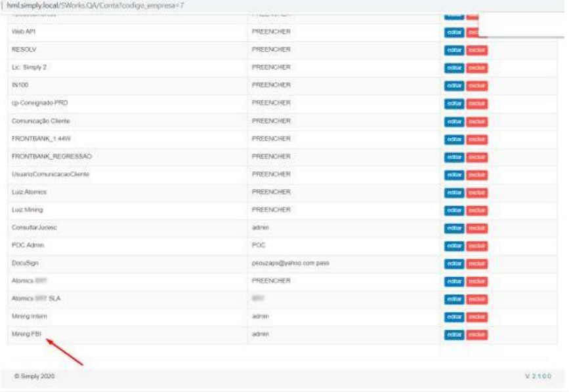Click excluir for Mining FBI

(x=477, y=335)
